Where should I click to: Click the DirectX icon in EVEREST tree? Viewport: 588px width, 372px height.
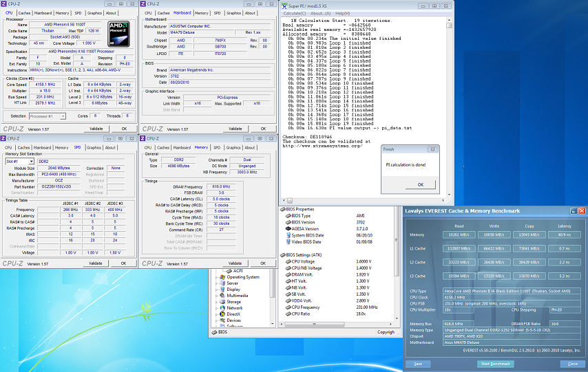pyautogui.click(x=222, y=314)
